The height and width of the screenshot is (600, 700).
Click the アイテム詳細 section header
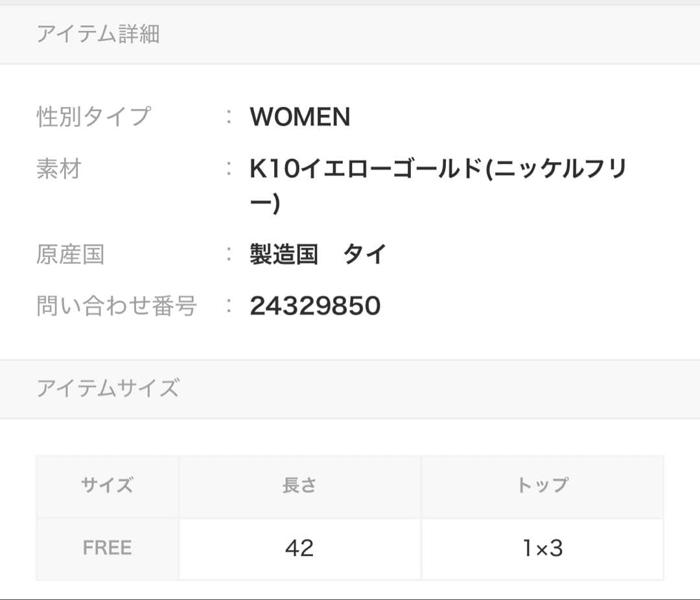click(x=98, y=34)
